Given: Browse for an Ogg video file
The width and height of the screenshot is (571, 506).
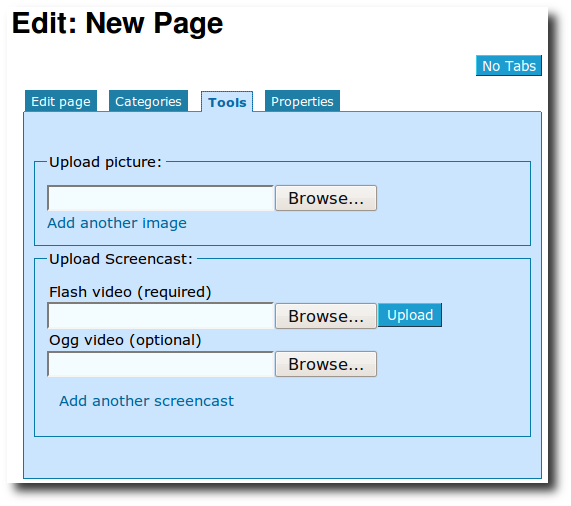Looking at the screenshot, I should pyautogui.click(x=326, y=364).
